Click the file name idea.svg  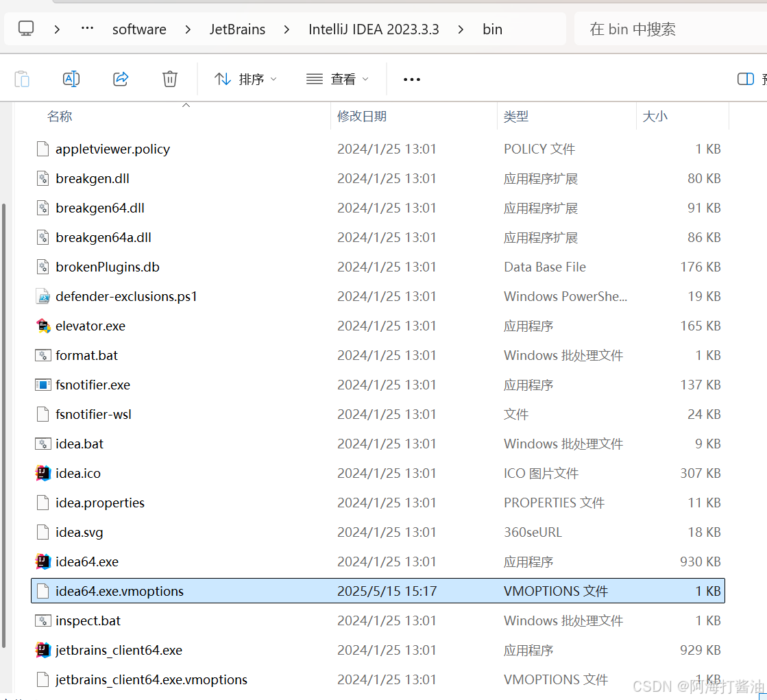point(80,532)
